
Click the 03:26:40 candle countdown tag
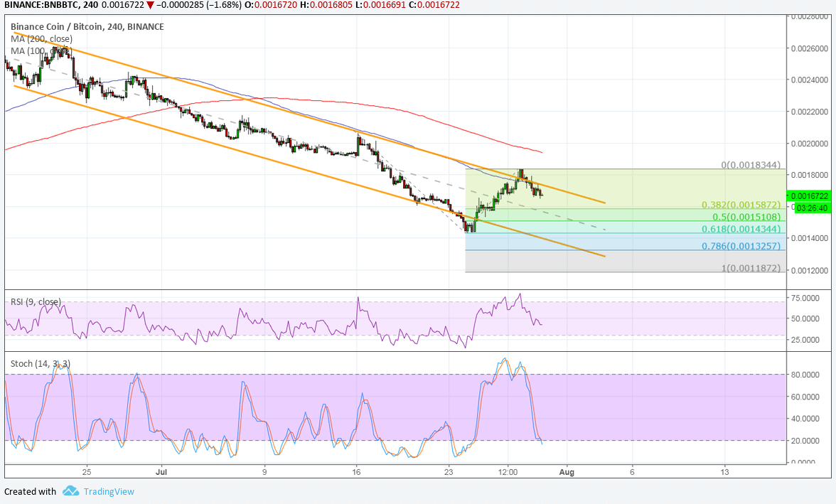pos(813,208)
